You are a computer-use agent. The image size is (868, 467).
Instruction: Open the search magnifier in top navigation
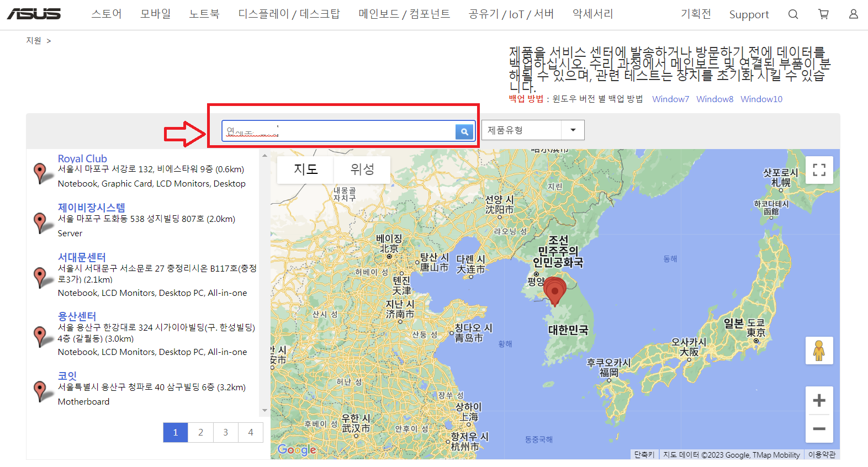[793, 14]
